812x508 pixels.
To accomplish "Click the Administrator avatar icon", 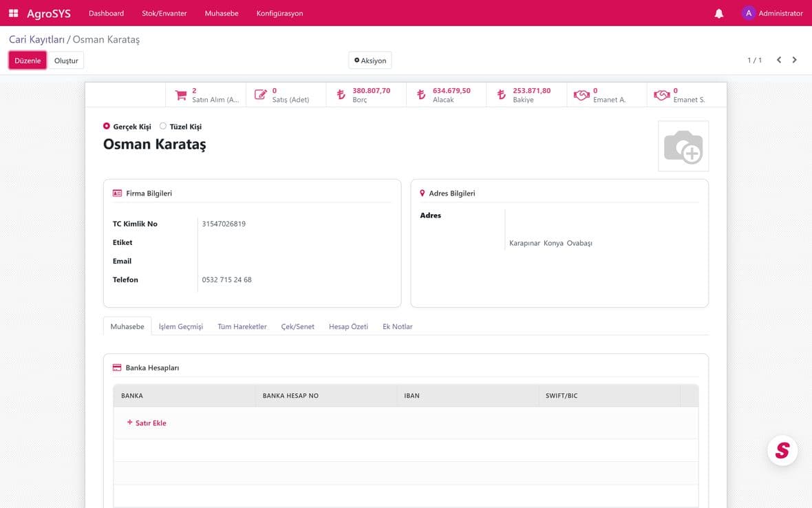I will coord(748,13).
